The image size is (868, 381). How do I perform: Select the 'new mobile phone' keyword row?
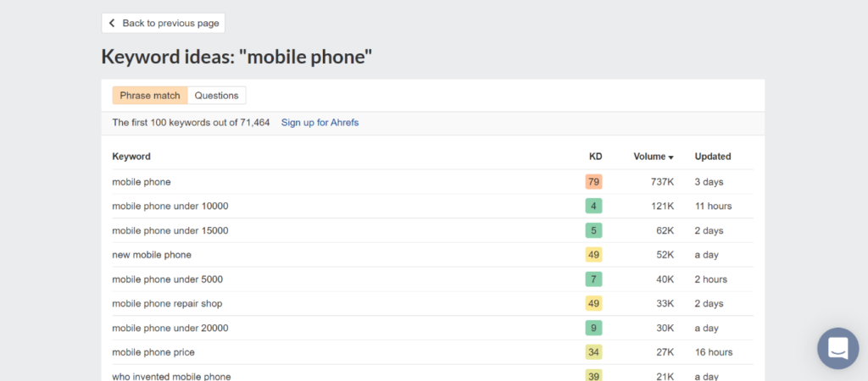(433, 255)
